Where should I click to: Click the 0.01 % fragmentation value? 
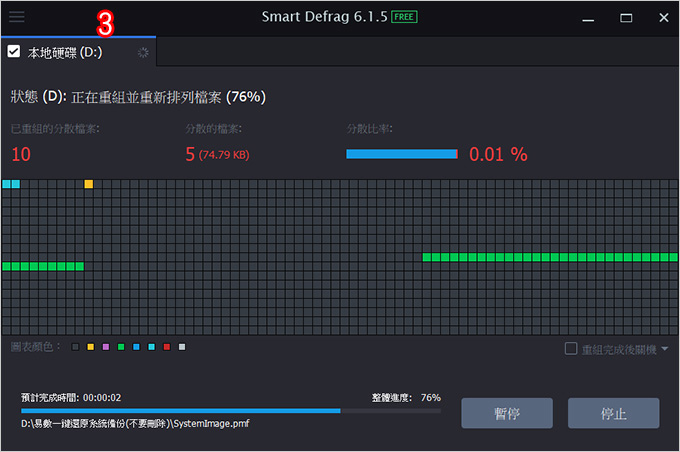coord(498,154)
